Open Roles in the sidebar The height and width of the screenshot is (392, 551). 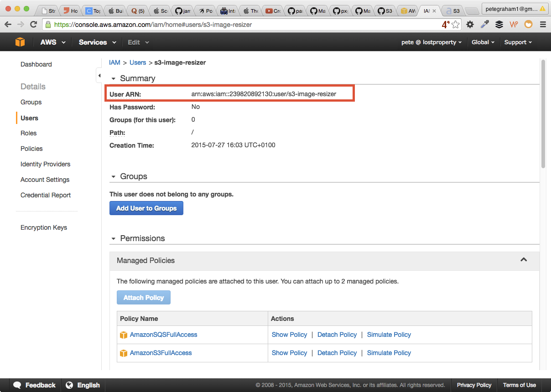pyautogui.click(x=28, y=133)
